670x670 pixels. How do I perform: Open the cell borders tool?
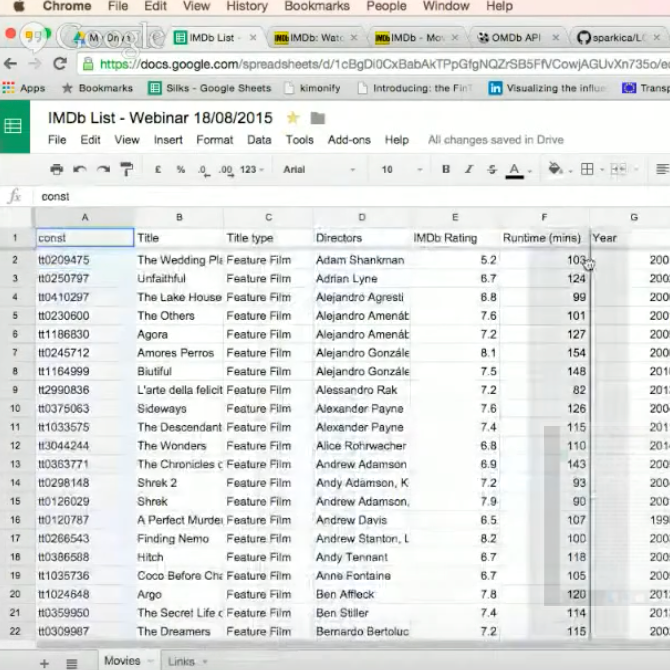(587, 170)
